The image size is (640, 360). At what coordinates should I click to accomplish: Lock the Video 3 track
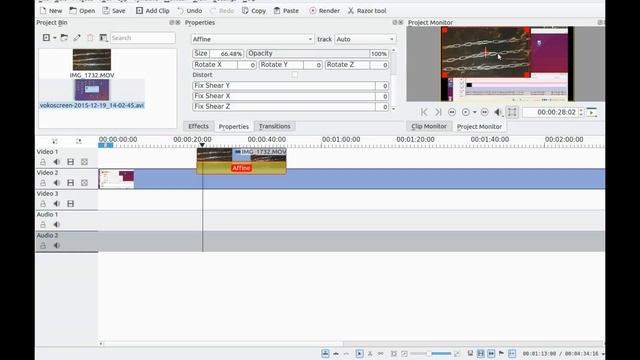(x=43, y=204)
